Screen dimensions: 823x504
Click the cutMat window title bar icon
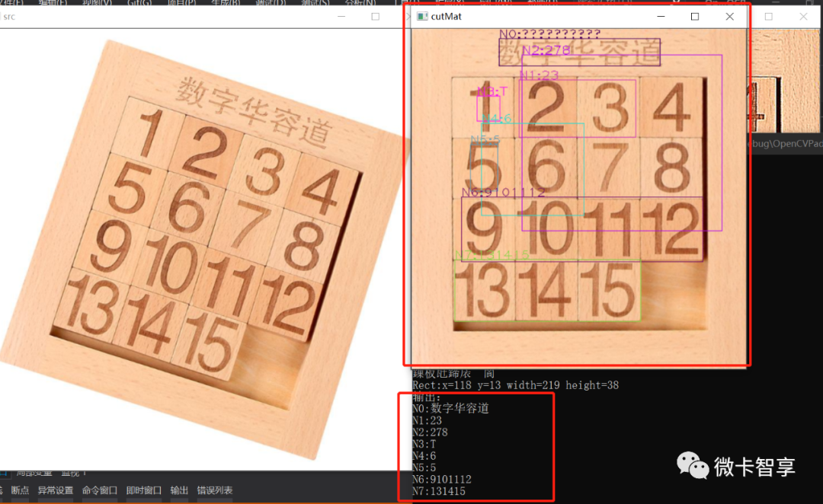tap(422, 16)
